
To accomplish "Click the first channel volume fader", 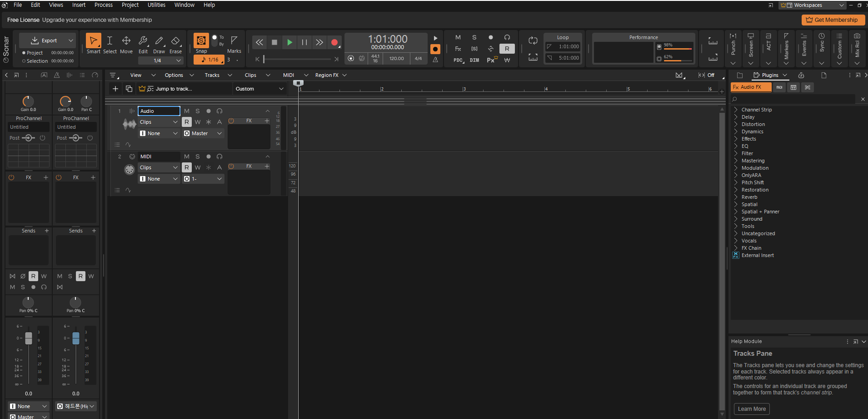I will [x=29, y=338].
